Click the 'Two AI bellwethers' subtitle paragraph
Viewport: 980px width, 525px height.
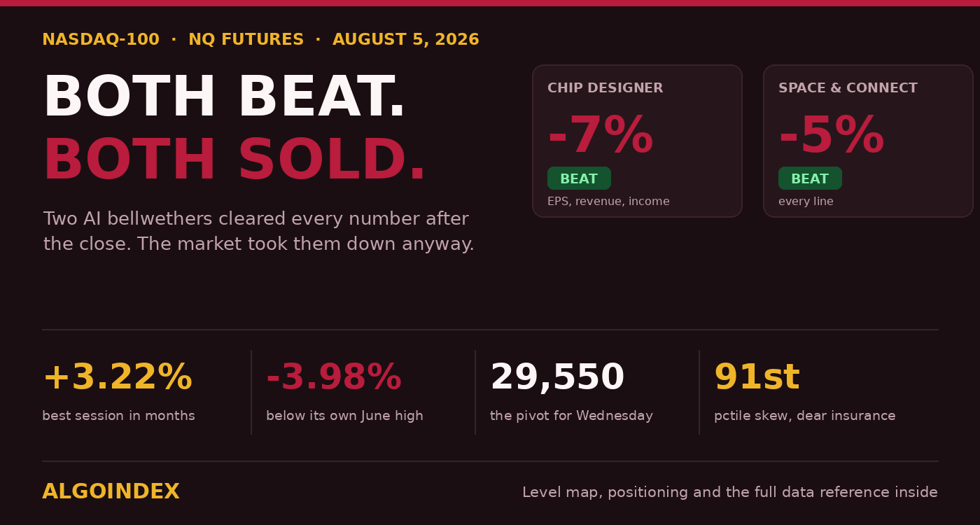(258, 232)
